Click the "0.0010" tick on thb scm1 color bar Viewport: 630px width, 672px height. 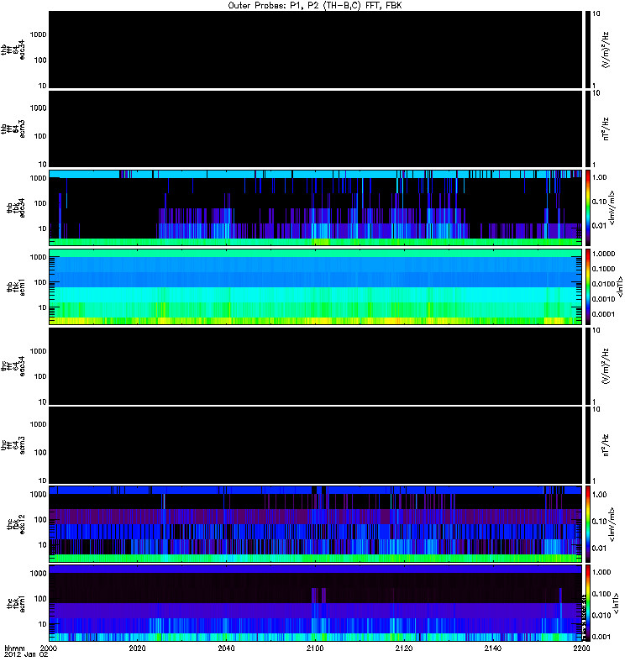point(603,299)
